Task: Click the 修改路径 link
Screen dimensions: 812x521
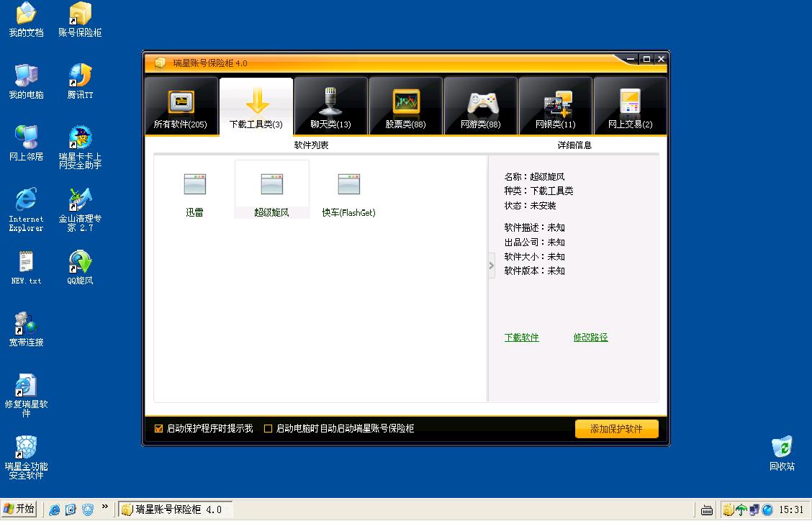Action: tap(590, 337)
